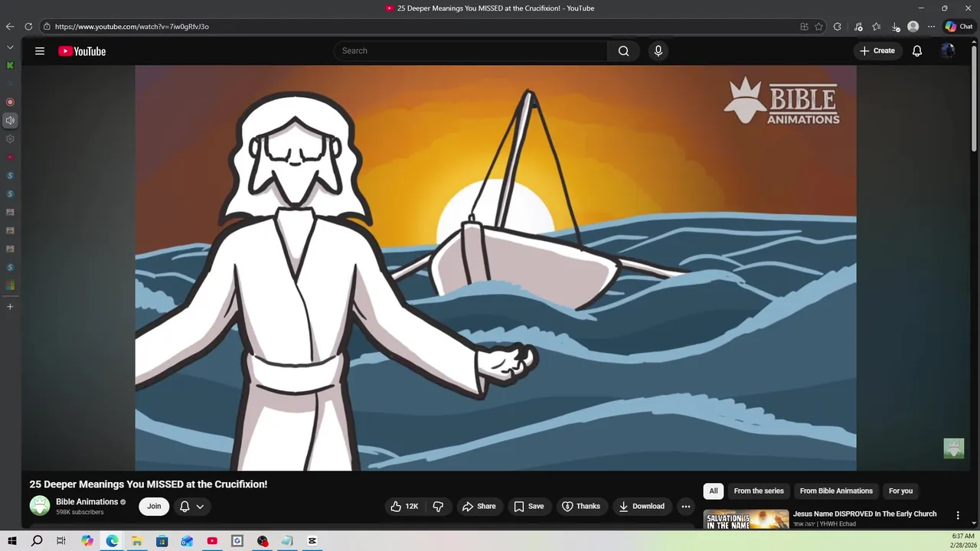
Task: Send Thanks to the creator
Action: point(581,507)
